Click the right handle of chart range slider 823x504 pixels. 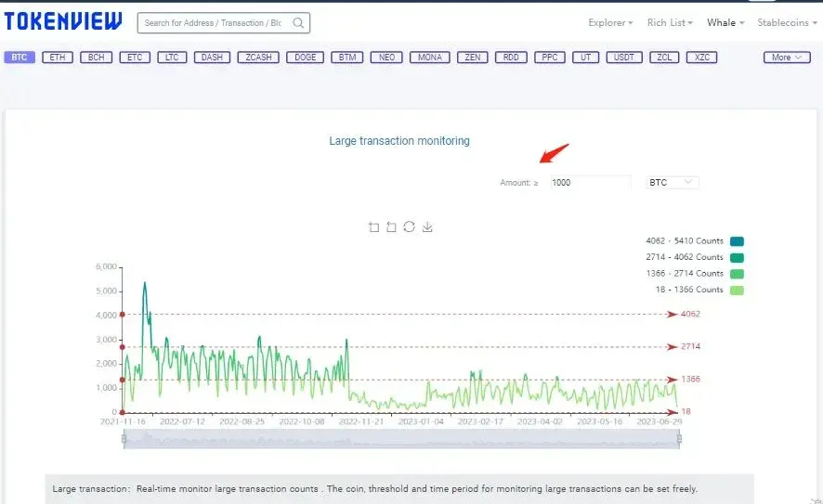point(679,438)
